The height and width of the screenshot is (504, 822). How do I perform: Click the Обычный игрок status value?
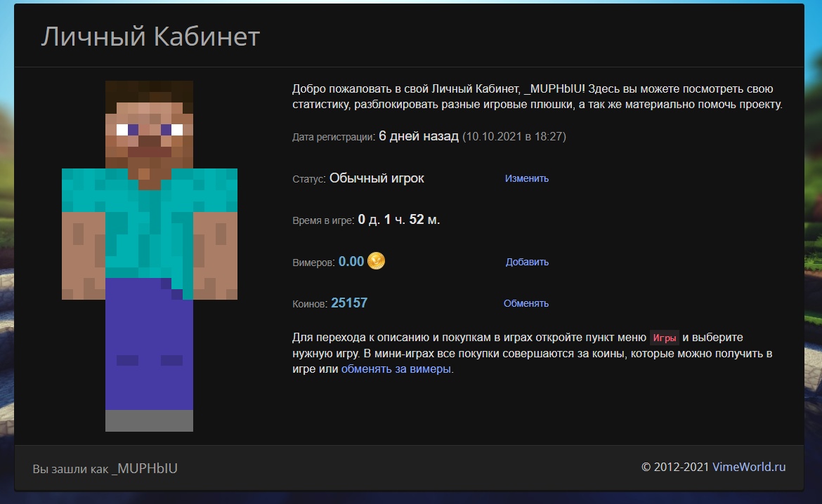point(377,178)
